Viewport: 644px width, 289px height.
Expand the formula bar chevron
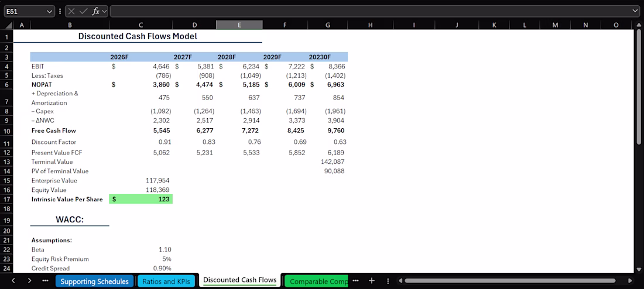[635, 12]
